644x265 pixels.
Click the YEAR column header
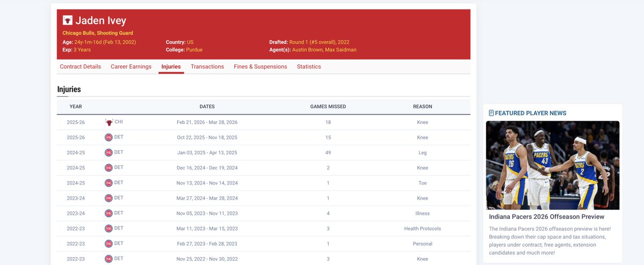click(x=76, y=107)
